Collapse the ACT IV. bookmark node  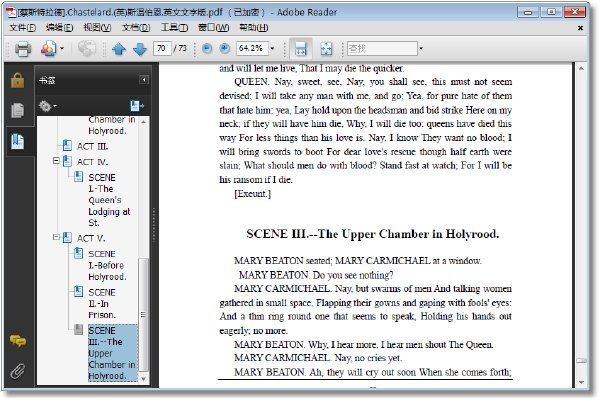click(56, 161)
